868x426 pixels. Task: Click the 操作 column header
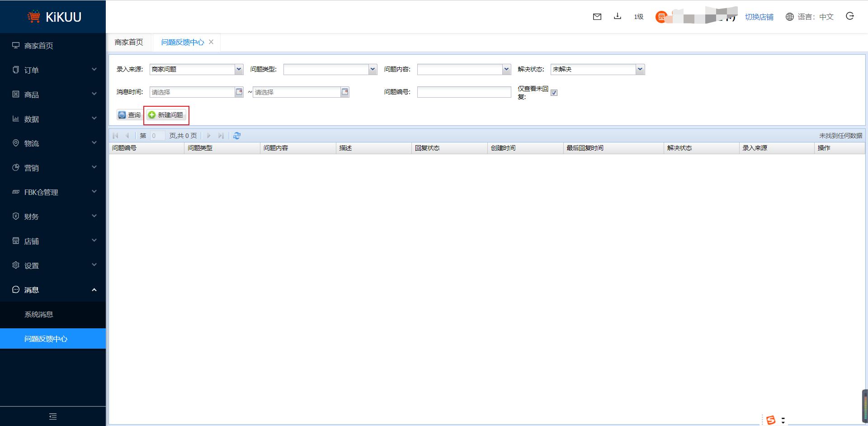[840, 148]
